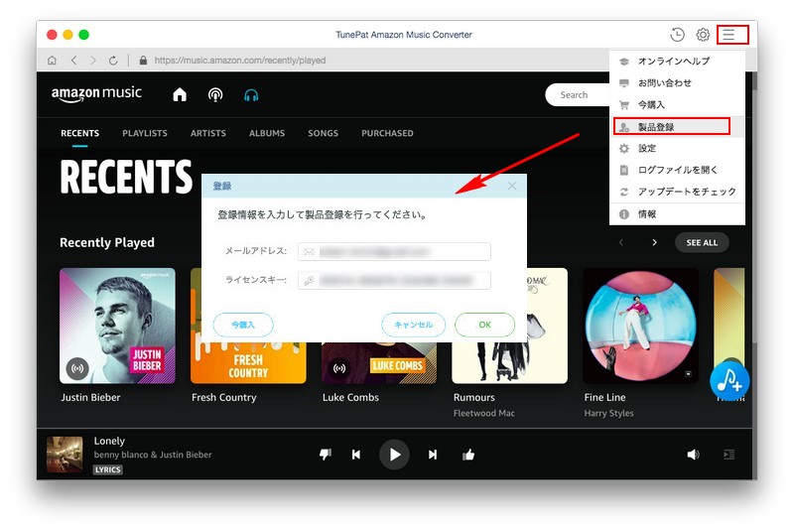The image size is (794, 532).
Task: Select オンラインヘルプ menu item
Action: click(677, 62)
